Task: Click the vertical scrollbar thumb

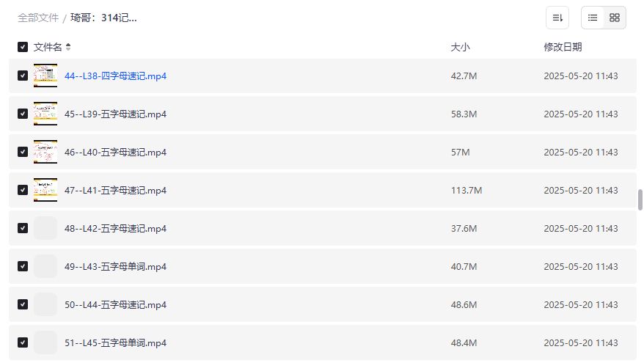Action: (x=640, y=199)
